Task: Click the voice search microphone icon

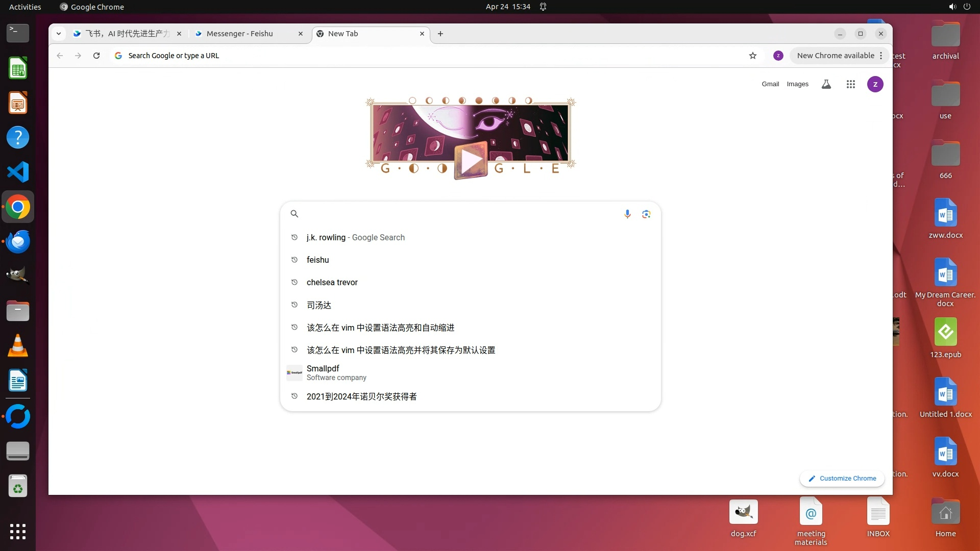Action: point(627,214)
